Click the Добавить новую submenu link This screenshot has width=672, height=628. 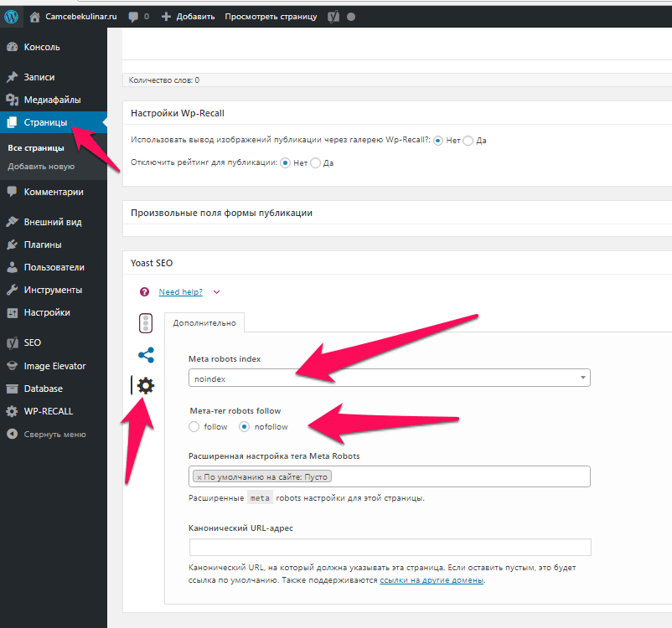click(x=41, y=166)
